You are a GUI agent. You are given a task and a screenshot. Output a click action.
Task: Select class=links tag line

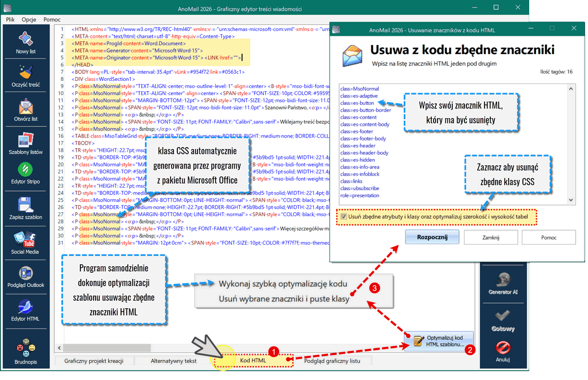click(352, 181)
